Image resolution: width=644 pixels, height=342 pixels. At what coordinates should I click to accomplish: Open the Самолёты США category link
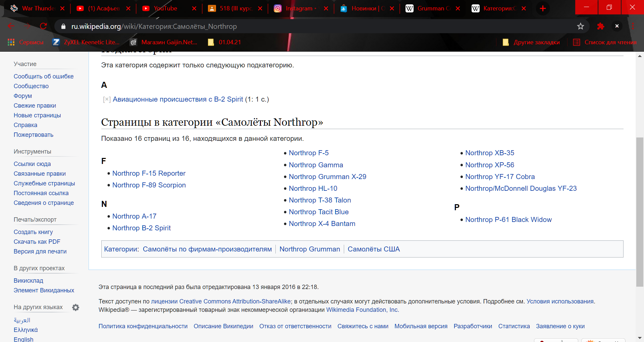coord(374,249)
